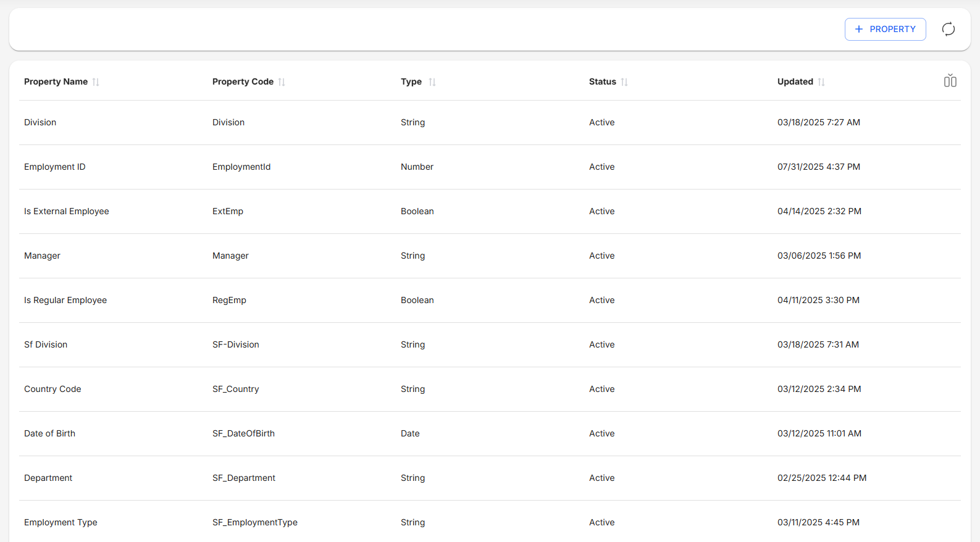The width and height of the screenshot is (980, 542).
Task: Sort by Property Name using its sort icon
Action: [x=96, y=82]
